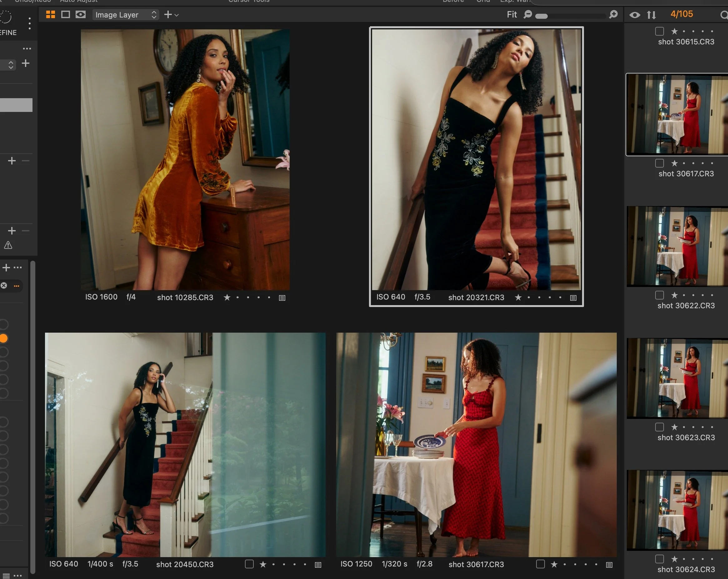Open metadata icon for shot 10285.CR3

pos(282,298)
